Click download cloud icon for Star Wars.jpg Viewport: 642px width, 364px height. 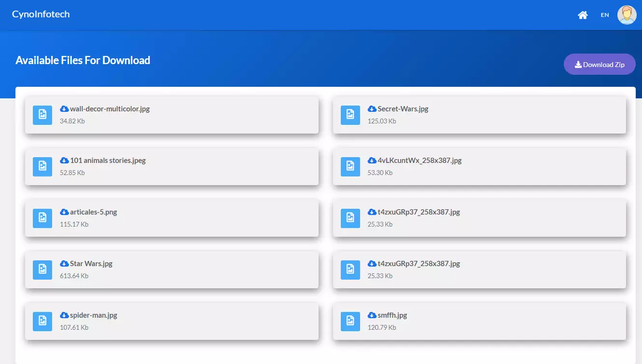point(64,263)
